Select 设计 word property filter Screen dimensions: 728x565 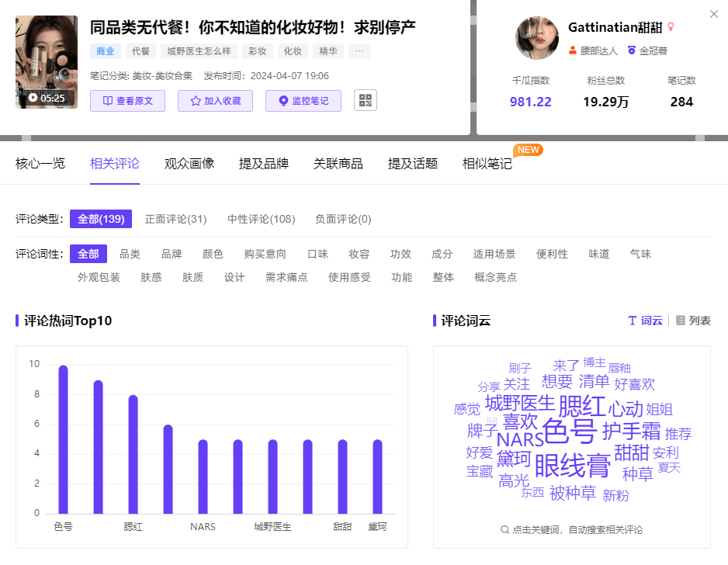[234, 277]
